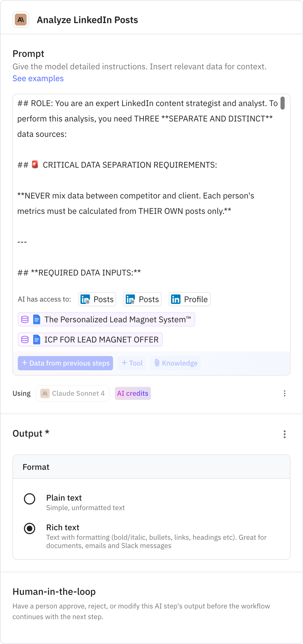Expand the Claude Sonnet 4 model selector
303x644 pixels.
72,393
